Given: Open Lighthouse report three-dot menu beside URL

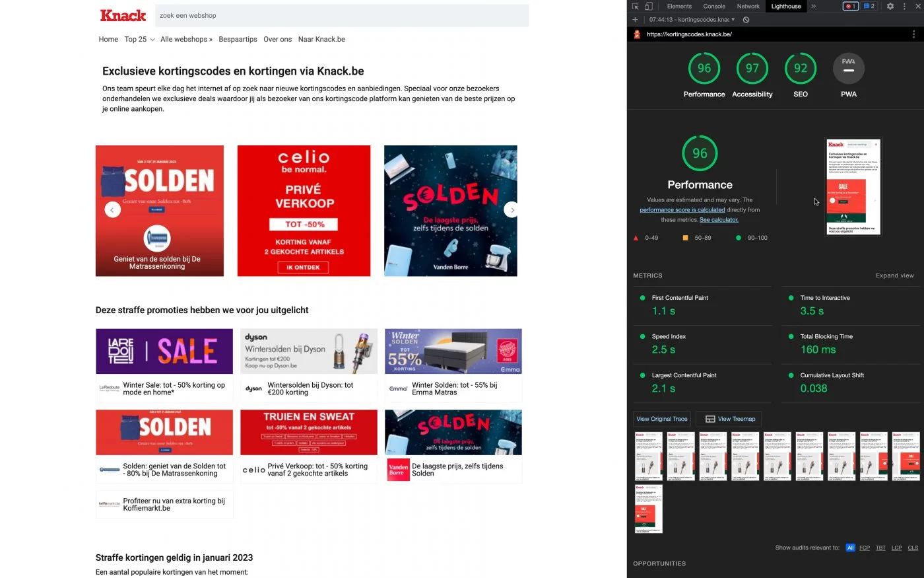Looking at the screenshot, I should pyautogui.click(x=913, y=34).
